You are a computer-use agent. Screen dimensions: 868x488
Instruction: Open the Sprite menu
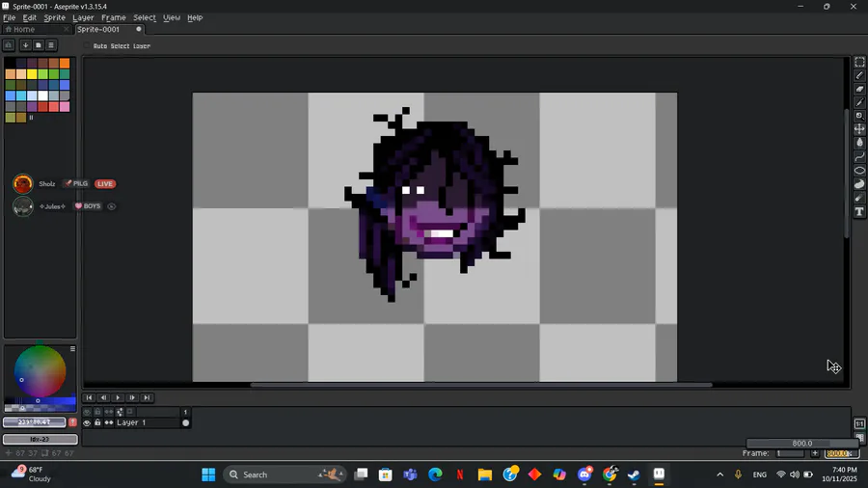tap(54, 17)
